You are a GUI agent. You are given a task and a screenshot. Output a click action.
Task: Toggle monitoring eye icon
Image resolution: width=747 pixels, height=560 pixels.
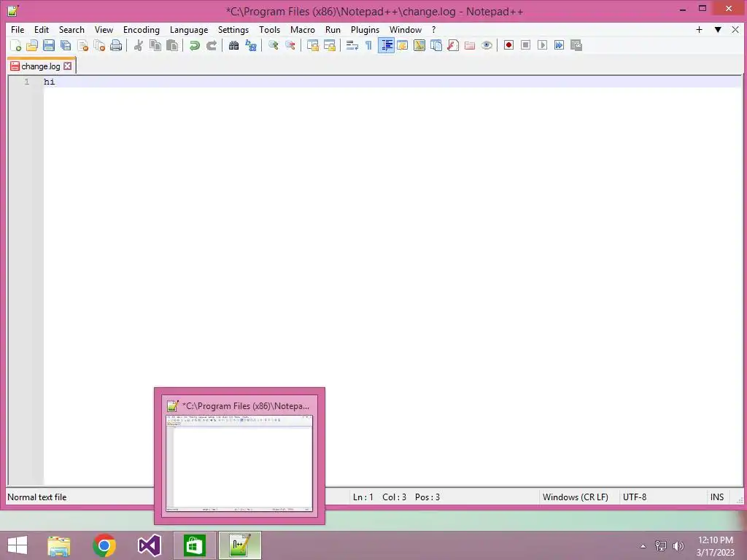pos(487,45)
